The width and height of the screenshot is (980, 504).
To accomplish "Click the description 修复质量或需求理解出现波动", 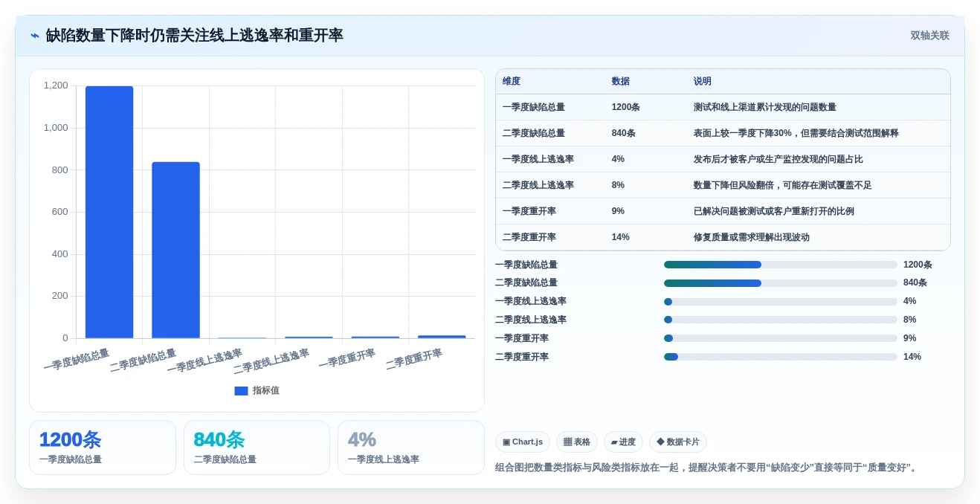I will coord(752,238).
